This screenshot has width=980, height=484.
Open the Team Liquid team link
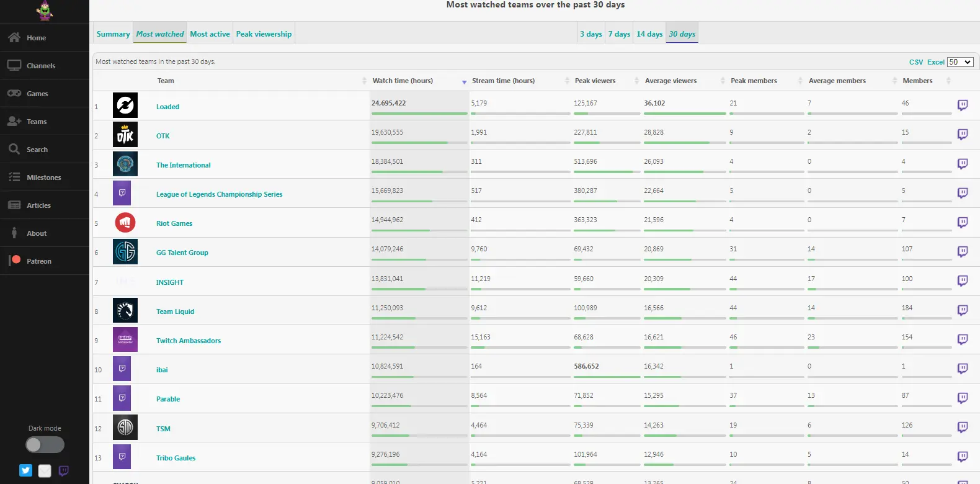pyautogui.click(x=175, y=311)
